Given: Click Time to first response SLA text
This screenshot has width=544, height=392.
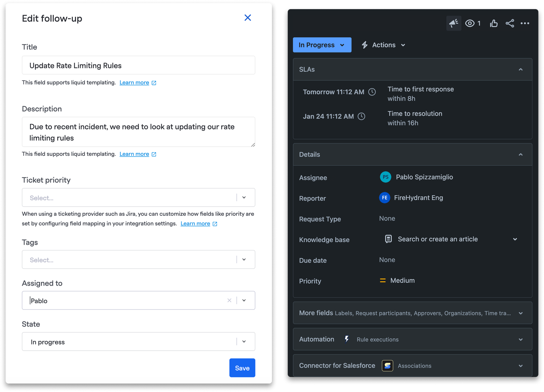Looking at the screenshot, I should tap(421, 89).
